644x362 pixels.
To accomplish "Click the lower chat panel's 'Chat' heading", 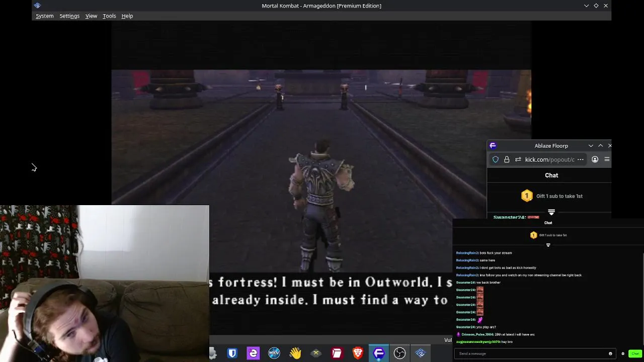I will [x=548, y=223].
